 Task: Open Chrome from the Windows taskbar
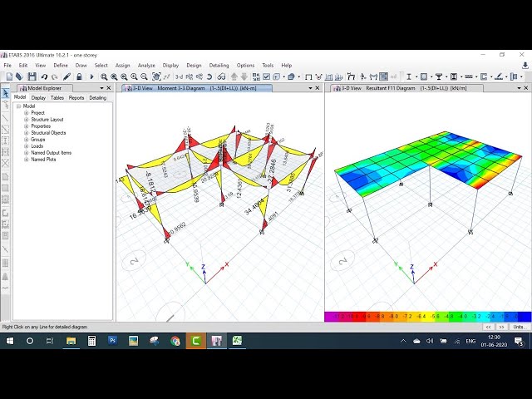point(175,341)
